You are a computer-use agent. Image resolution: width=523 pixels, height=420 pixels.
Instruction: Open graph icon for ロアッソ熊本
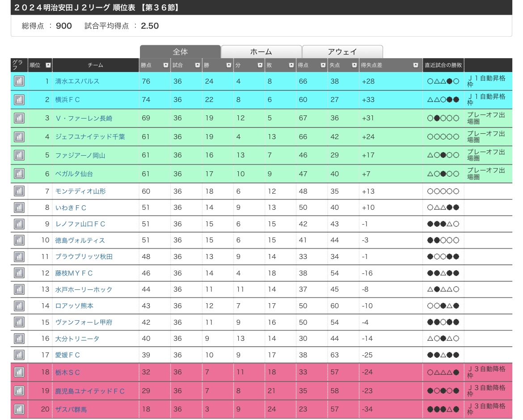point(19,306)
